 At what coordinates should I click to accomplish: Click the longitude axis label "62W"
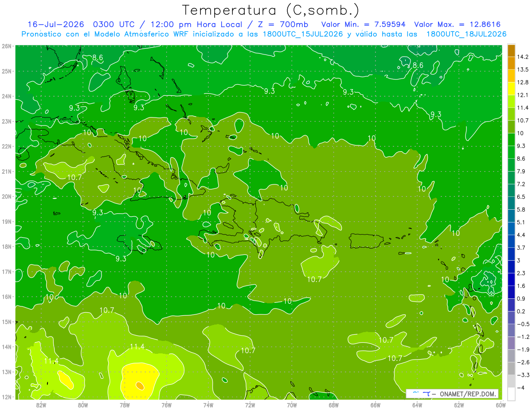[459, 405]
